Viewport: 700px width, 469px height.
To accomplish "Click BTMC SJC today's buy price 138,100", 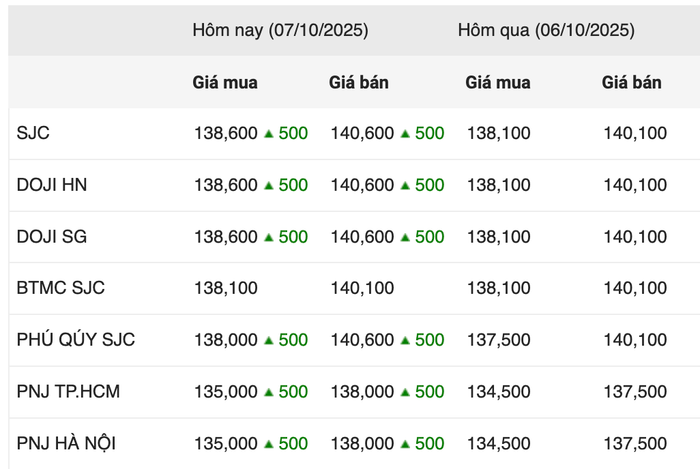I will click(226, 288).
